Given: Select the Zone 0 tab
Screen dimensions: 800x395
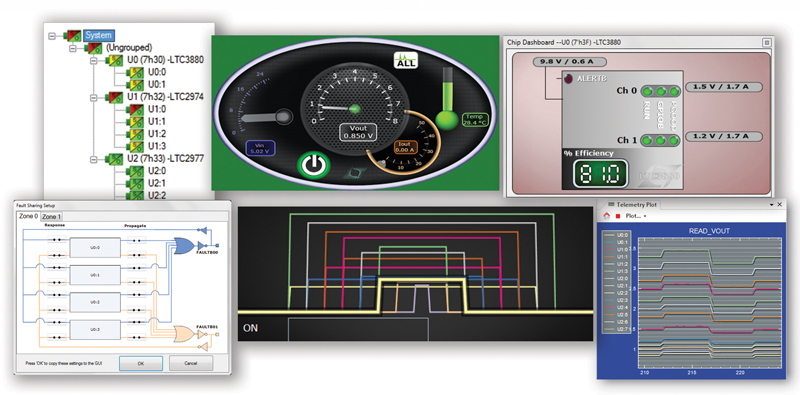Looking at the screenshot, I should coord(29,216).
